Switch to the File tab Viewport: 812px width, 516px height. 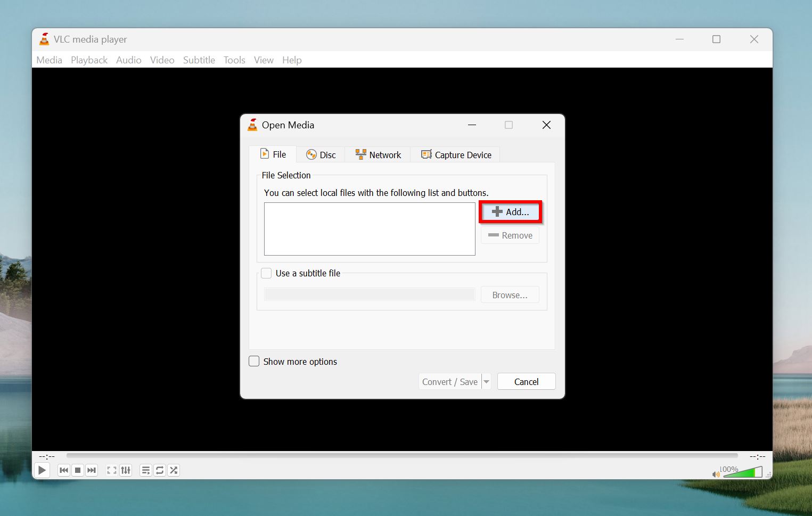(273, 154)
